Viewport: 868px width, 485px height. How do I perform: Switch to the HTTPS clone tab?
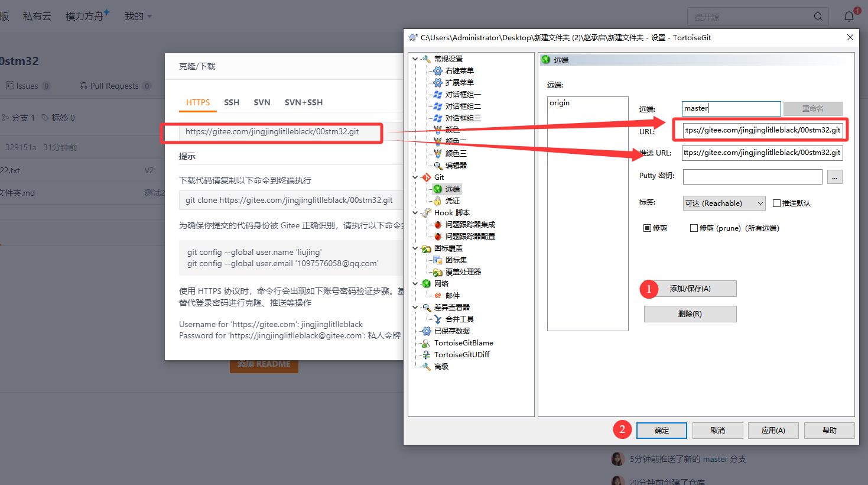[x=198, y=102]
